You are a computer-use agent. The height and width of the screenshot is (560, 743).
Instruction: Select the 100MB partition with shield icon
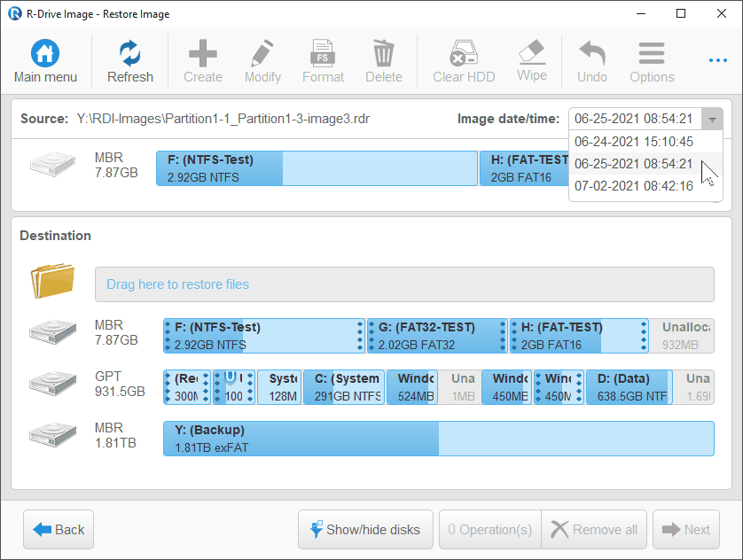233,387
